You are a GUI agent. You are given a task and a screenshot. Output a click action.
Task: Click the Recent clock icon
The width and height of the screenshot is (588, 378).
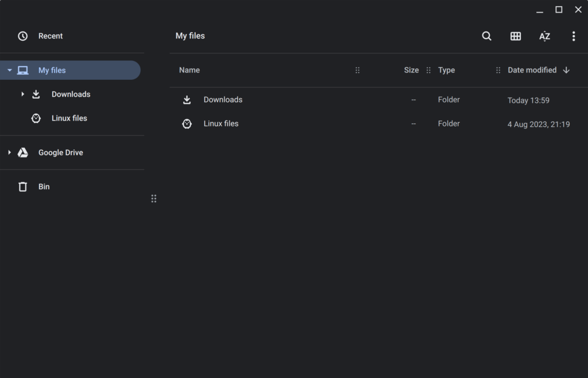click(x=22, y=36)
